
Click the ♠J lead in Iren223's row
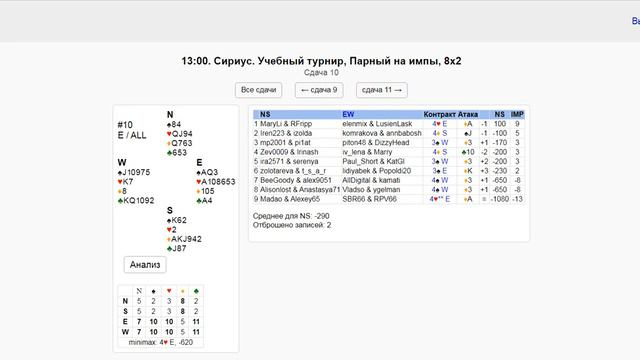pyautogui.click(x=468, y=133)
